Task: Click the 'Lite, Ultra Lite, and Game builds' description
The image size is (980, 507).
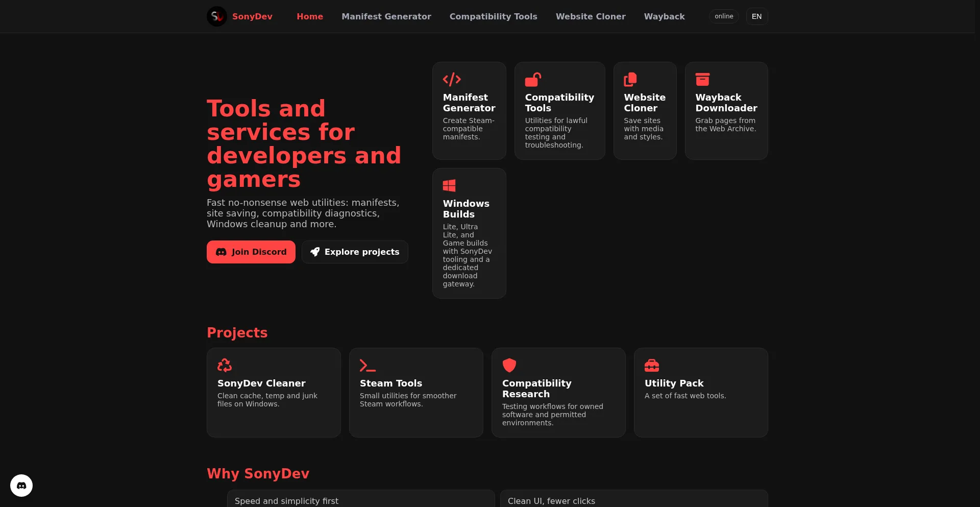Action: click(x=468, y=255)
